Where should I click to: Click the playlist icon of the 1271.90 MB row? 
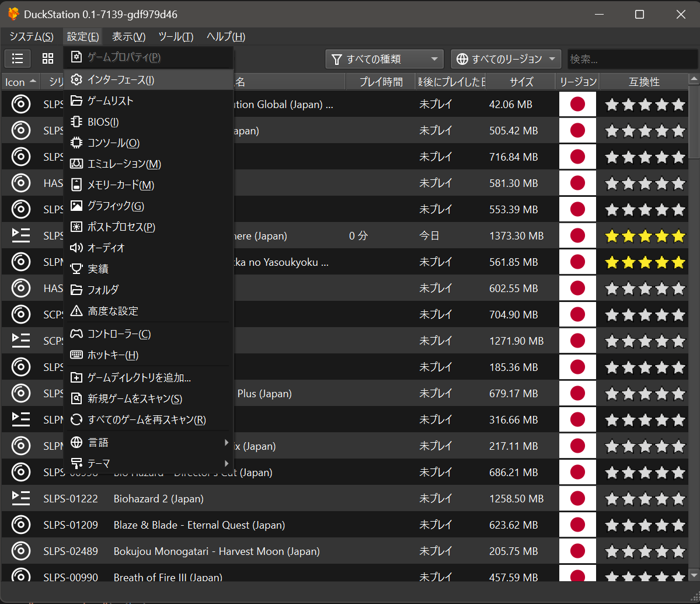tap(20, 341)
